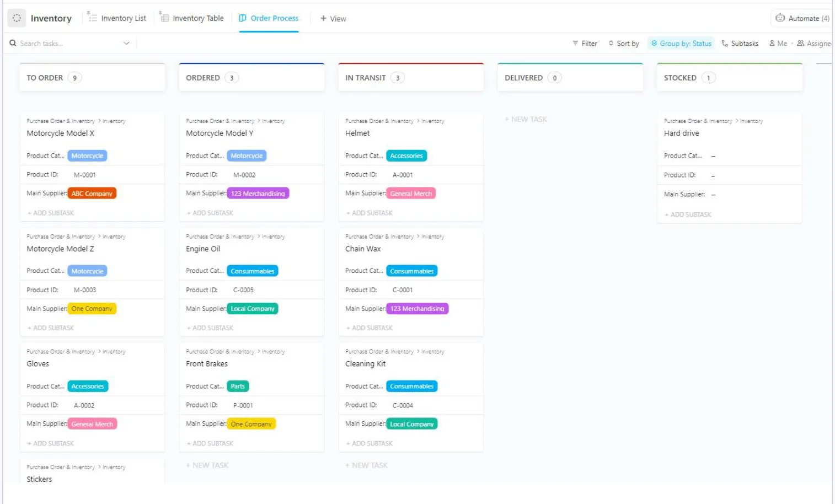835x504 pixels.
Task: Click Accessories tag on Helmet card
Action: coord(406,156)
